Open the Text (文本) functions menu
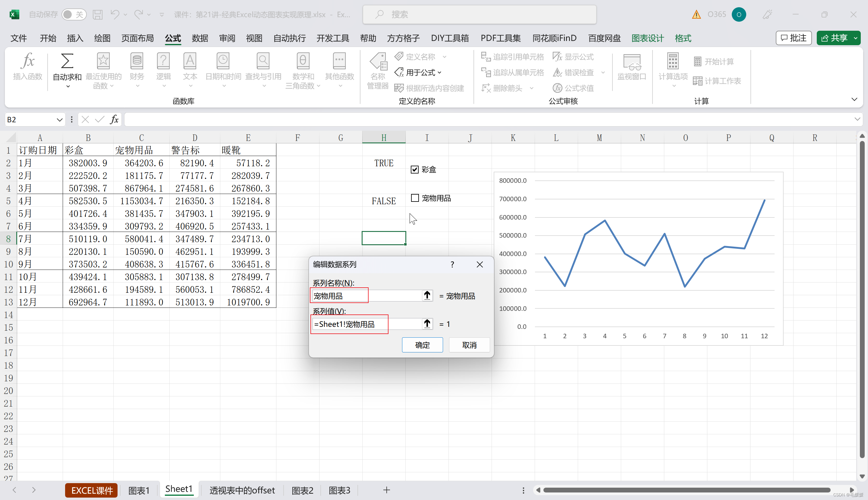Viewport: 868px width, 500px height. (x=190, y=70)
